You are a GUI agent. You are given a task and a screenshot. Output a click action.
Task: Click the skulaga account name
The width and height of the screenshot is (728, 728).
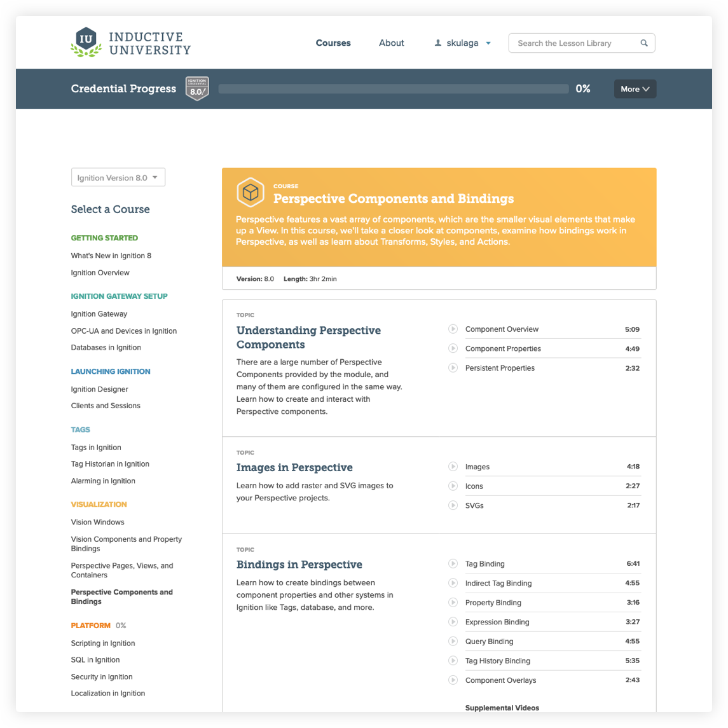[x=462, y=43]
